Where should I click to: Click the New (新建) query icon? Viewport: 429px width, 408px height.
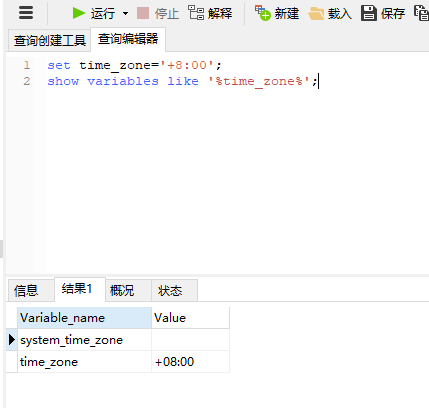262,13
